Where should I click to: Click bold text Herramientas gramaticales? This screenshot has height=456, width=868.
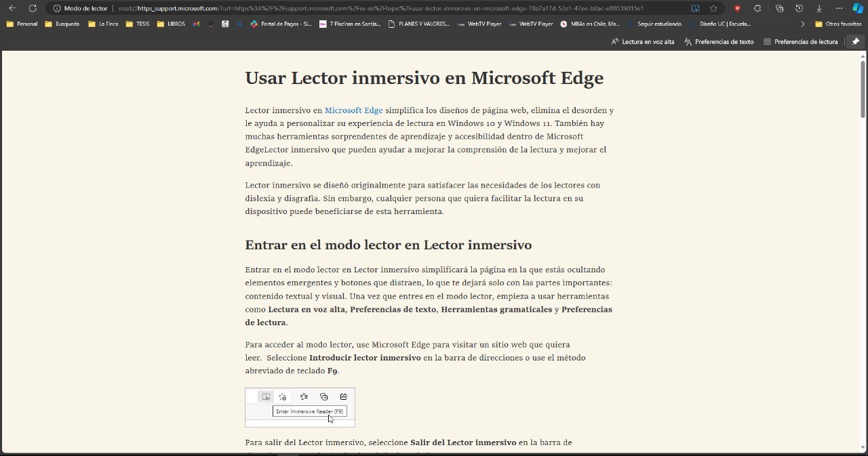click(496, 310)
